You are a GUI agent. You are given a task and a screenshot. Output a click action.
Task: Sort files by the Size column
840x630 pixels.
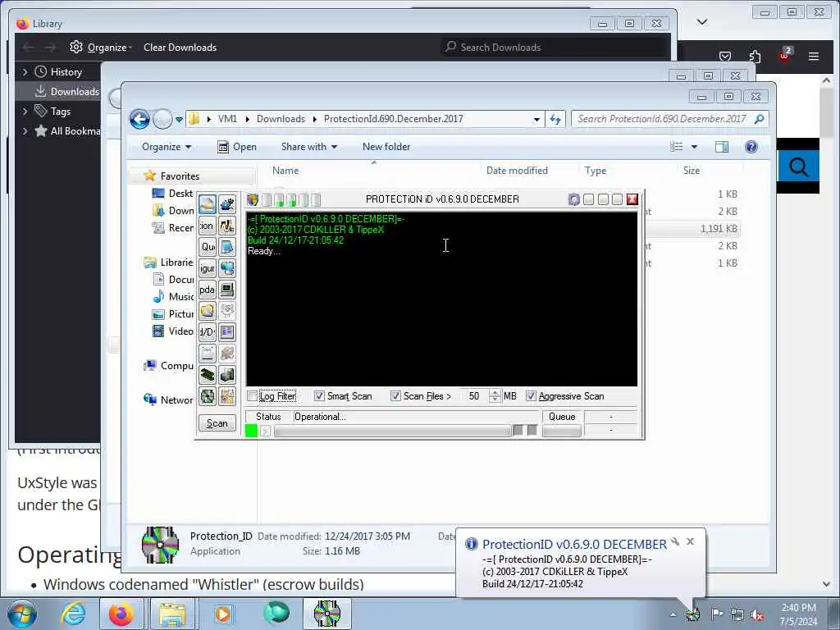click(691, 171)
